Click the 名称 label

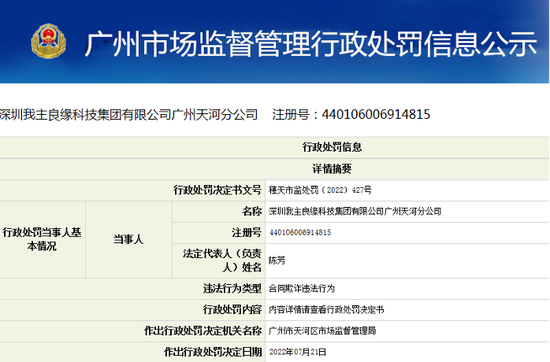click(251, 211)
